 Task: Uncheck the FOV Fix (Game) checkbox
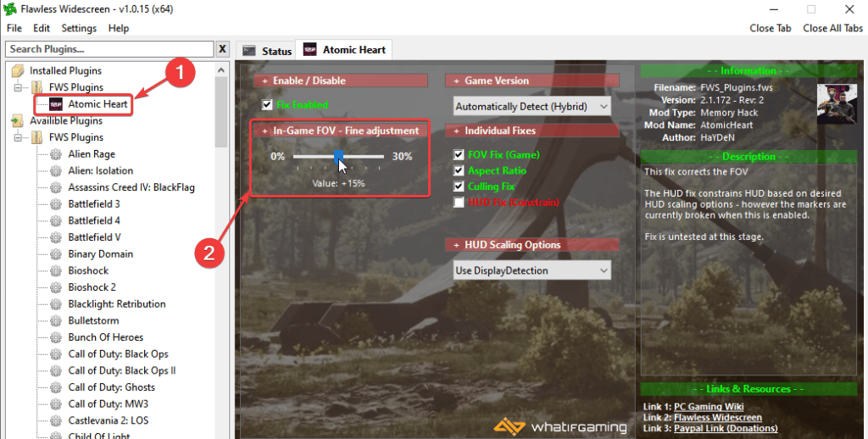point(459,154)
